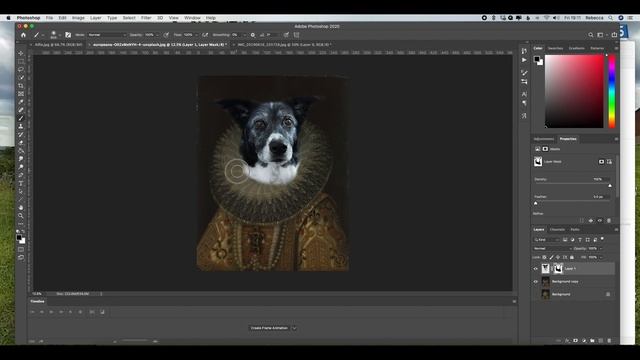Click the color picker gradient field
The image size is (640, 360).
click(574, 92)
